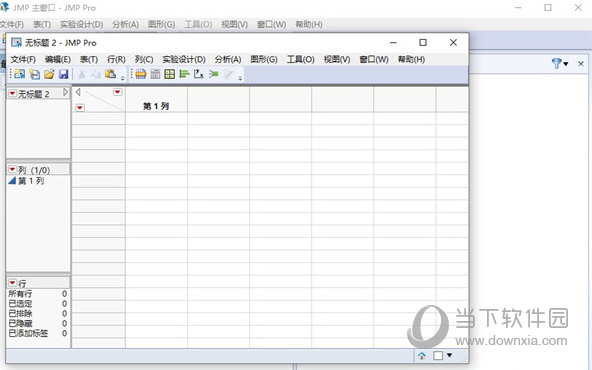
Task: Open 表(T) menu in data table window
Action: point(89,59)
